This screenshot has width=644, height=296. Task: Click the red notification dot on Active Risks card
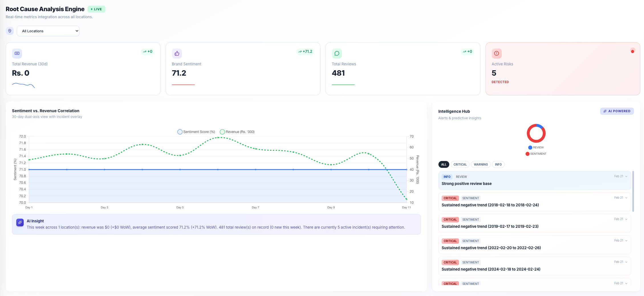[633, 51]
